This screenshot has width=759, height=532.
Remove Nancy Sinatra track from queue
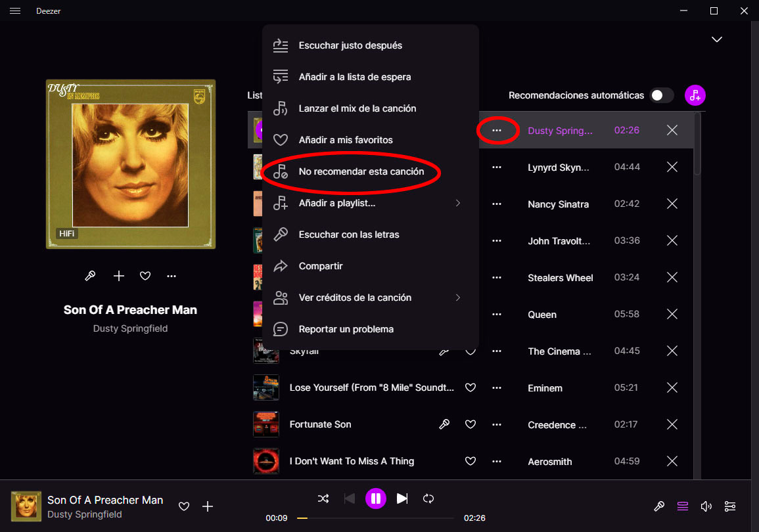[672, 204]
